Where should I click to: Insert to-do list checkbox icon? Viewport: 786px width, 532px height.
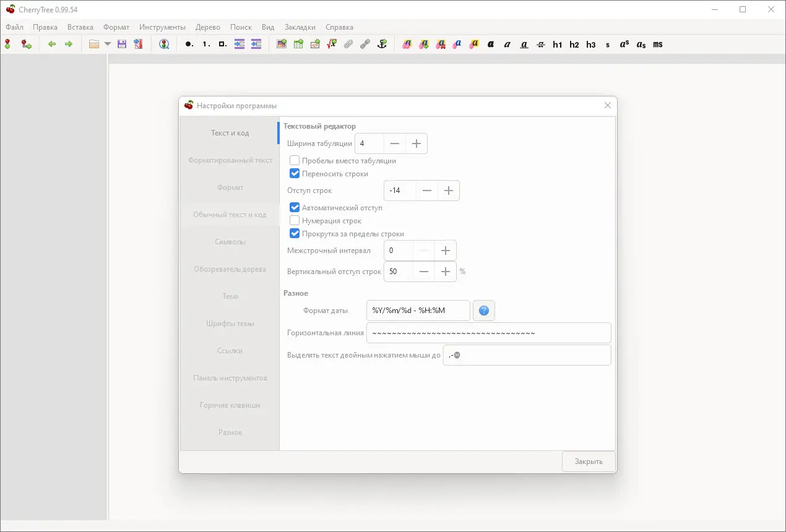[223, 44]
